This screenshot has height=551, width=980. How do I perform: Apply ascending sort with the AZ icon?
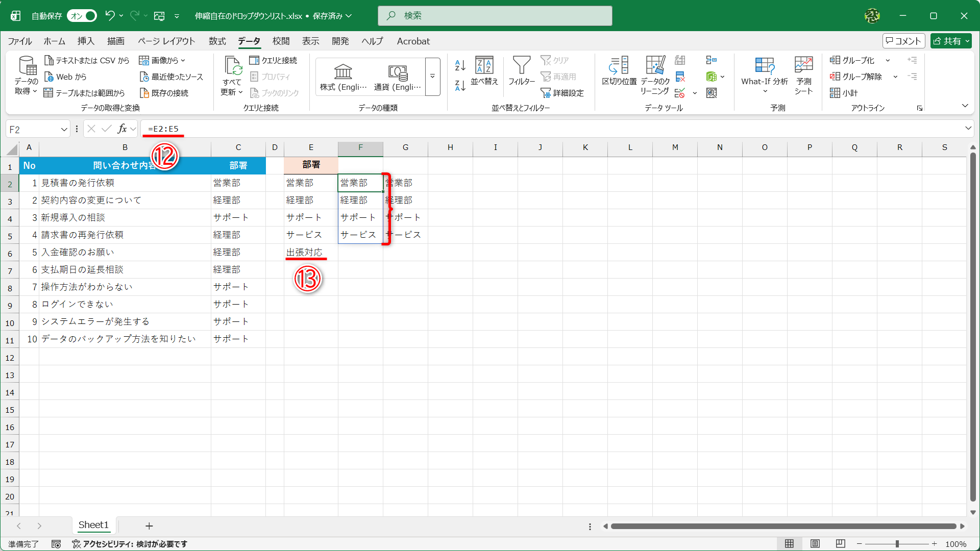[459, 65]
